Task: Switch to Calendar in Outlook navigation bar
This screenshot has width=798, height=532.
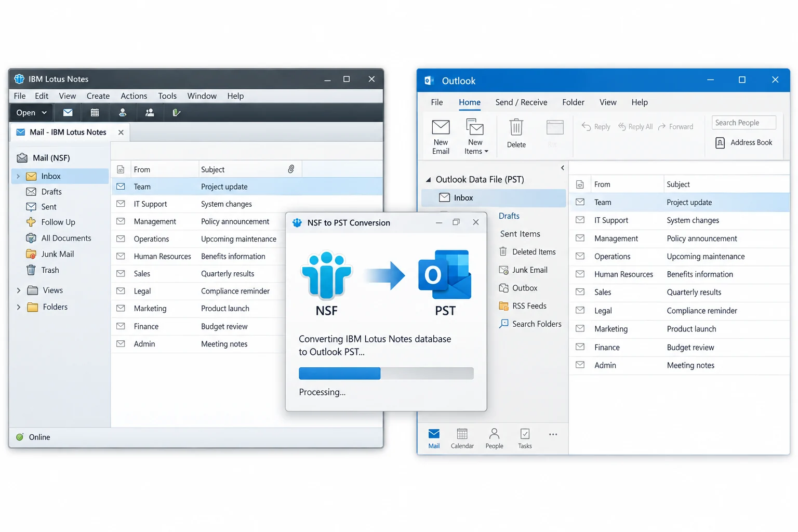Action: pos(462,438)
